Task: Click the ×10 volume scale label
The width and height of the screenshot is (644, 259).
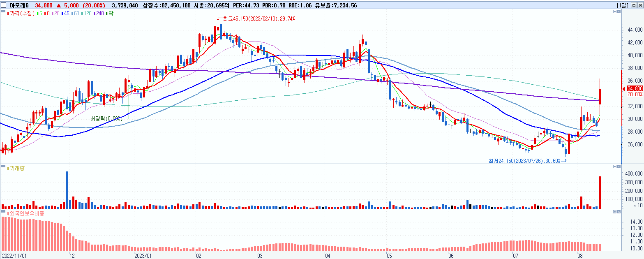Action: click(638, 205)
